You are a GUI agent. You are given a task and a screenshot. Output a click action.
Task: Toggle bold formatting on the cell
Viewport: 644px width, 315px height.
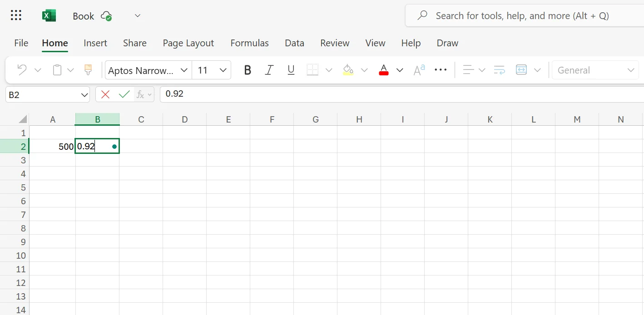[248, 70]
